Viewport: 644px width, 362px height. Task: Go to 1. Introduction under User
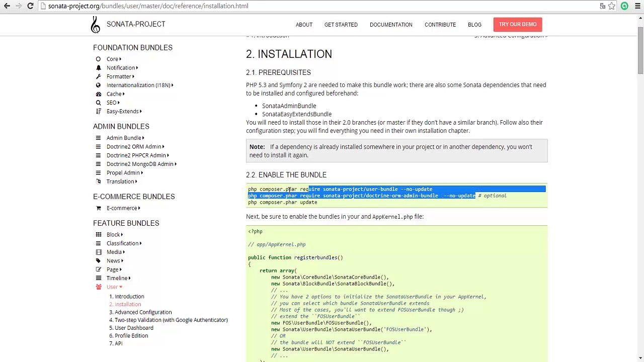[126, 297]
